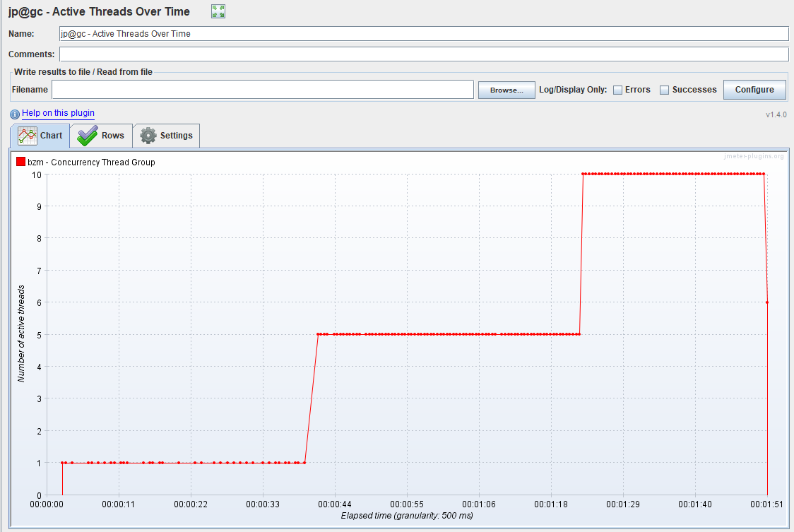
Task: Click the final data point at 6 threads
Action: click(x=767, y=302)
